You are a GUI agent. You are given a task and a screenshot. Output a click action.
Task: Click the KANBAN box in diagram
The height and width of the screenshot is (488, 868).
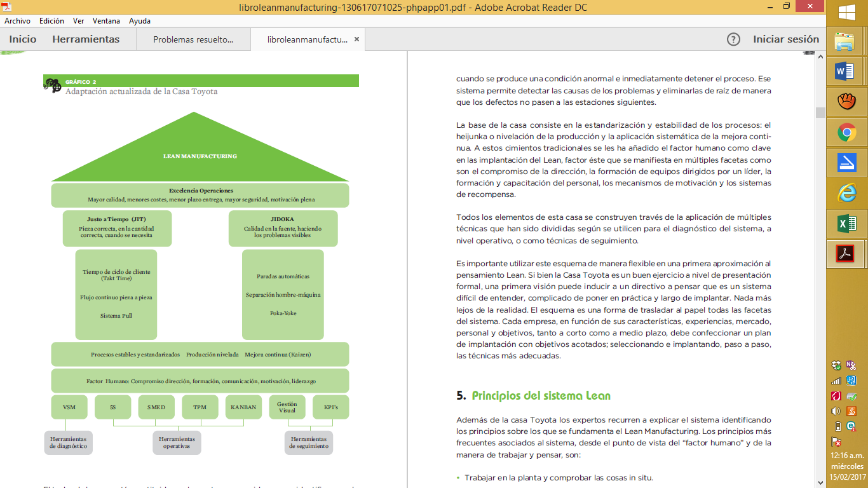click(x=243, y=407)
